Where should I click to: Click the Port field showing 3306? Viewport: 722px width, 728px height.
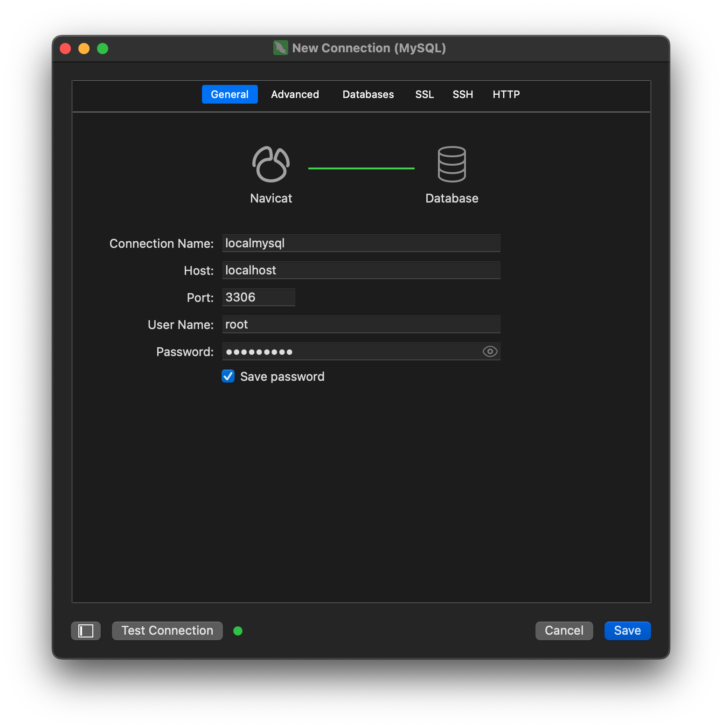click(258, 297)
